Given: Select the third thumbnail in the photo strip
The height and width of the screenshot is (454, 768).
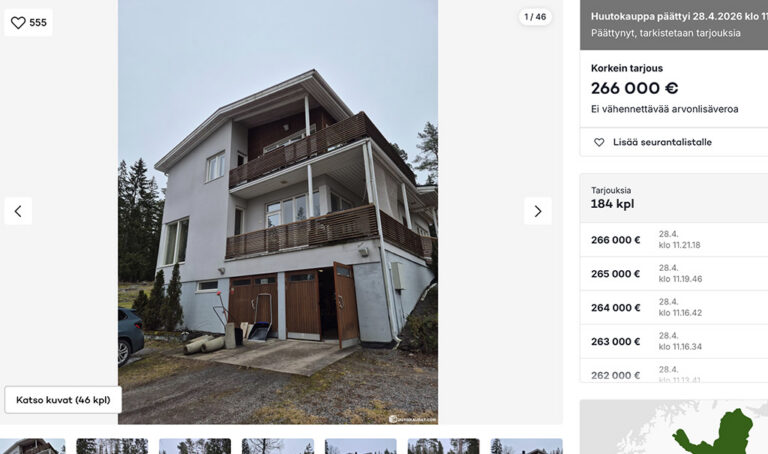Looking at the screenshot, I should 195,446.
